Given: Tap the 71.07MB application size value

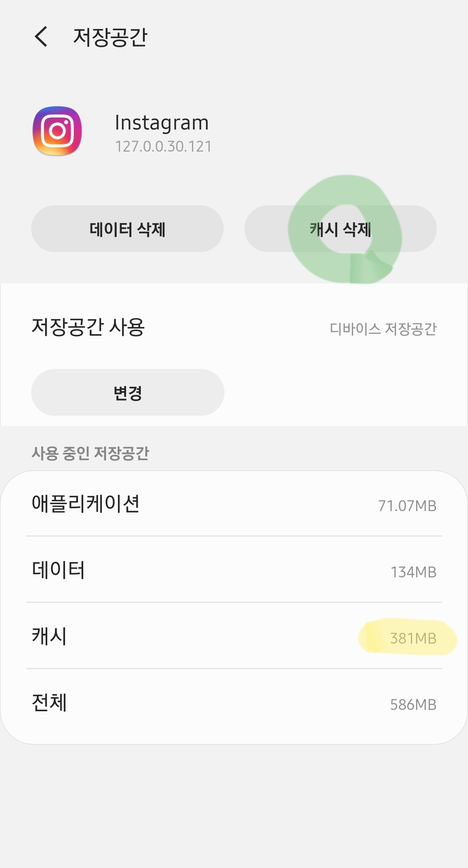Looking at the screenshot, I should [x=407, y=505].
